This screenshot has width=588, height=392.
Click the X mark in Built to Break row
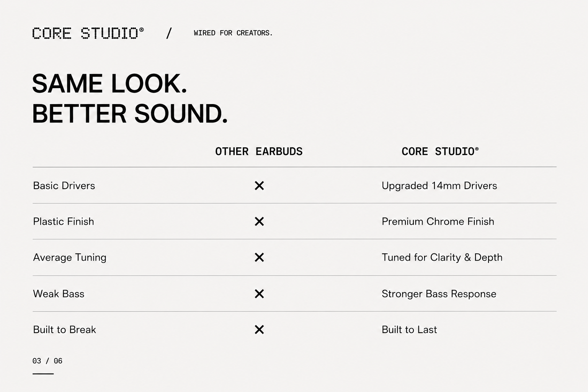coord(259,330)
